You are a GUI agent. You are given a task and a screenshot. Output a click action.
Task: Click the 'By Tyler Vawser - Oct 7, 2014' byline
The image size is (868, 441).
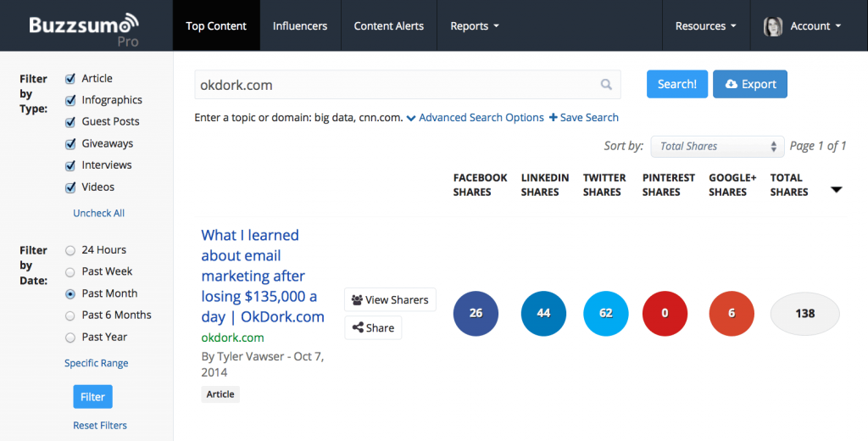tap(263, 365)
